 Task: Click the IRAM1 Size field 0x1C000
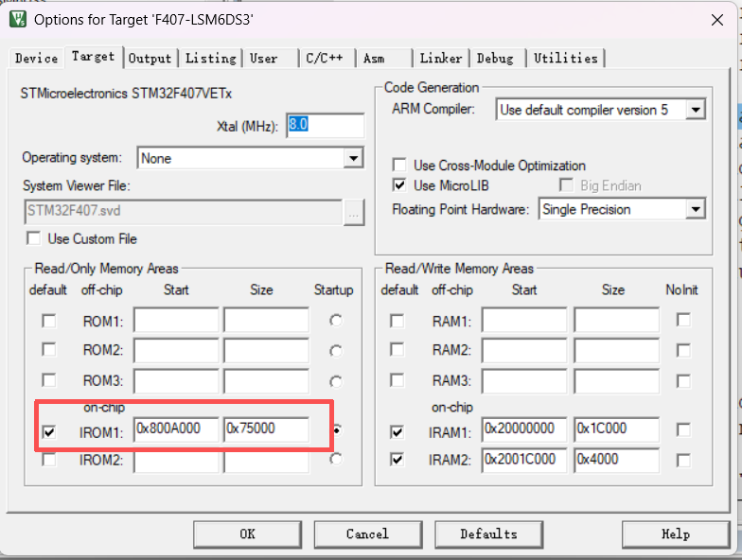[617, 429]
